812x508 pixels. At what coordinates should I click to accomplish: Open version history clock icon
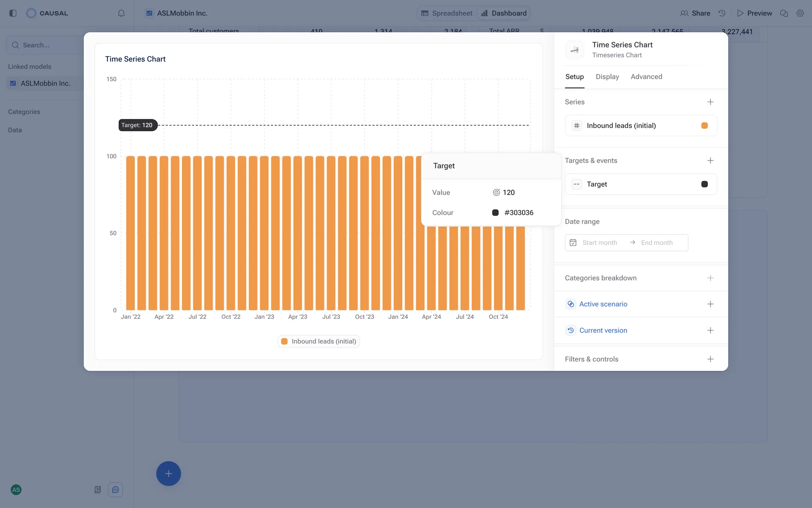pyautogui.click(x=722, y=13)
